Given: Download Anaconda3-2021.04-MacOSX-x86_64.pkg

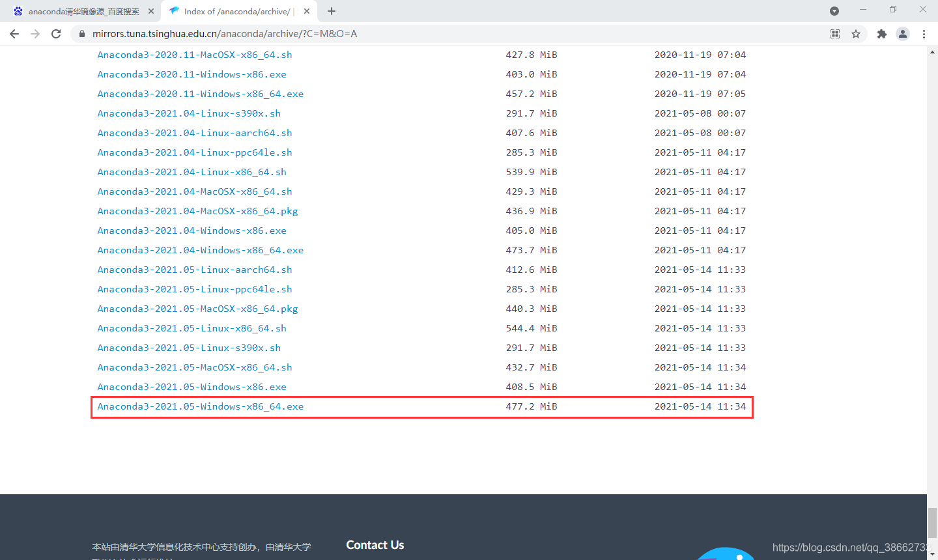Looking at the screenshot, I should [197, 211].
